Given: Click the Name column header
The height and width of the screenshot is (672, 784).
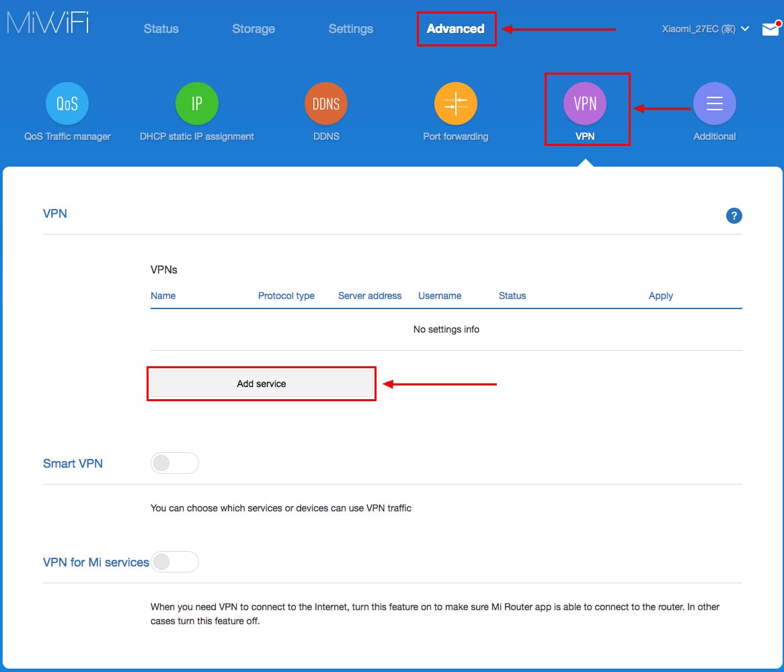Looking at the screenshot, I should pos(163,296).
